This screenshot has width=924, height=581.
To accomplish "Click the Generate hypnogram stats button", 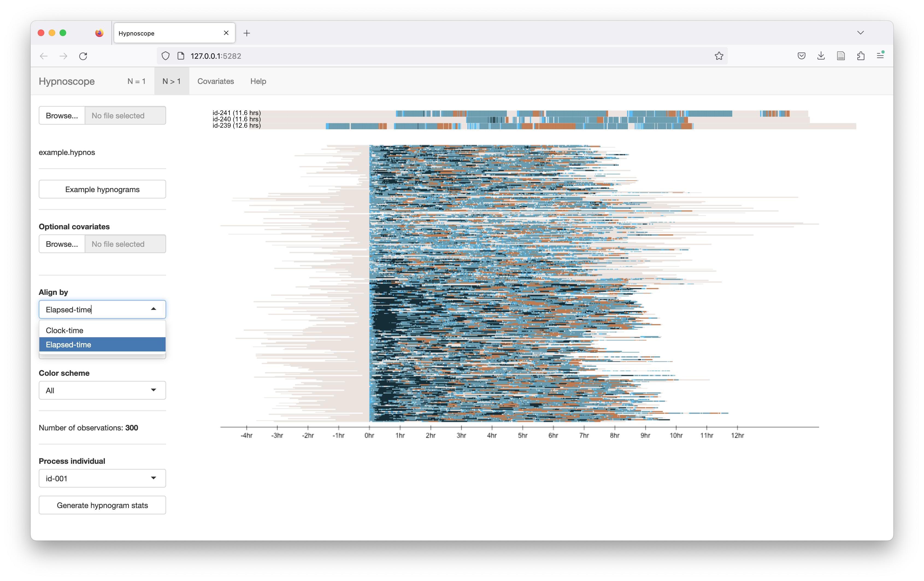I will click(x=102, y=505).
